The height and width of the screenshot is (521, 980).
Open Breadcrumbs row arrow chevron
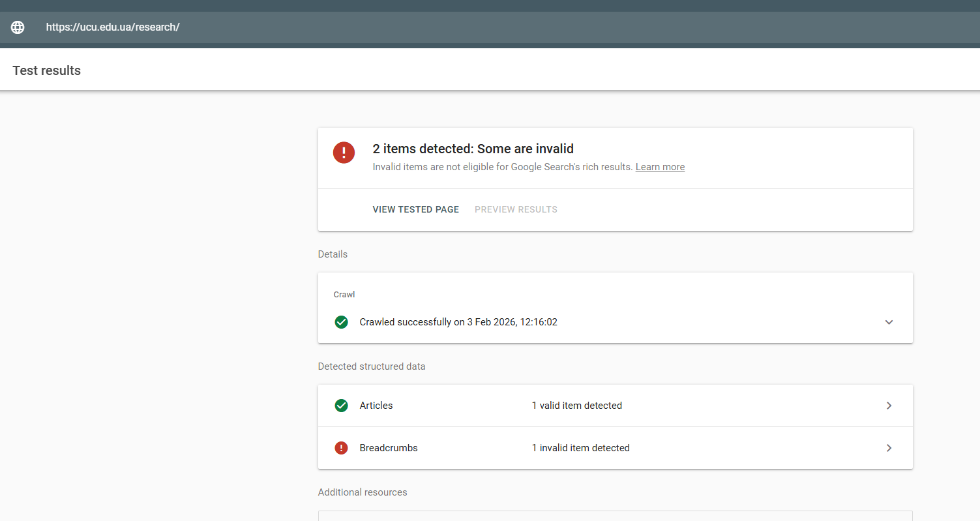889,448
